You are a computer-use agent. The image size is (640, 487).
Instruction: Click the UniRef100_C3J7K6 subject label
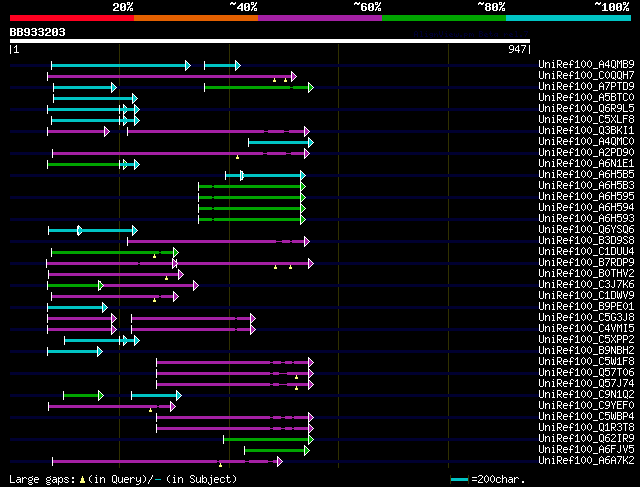586,285
